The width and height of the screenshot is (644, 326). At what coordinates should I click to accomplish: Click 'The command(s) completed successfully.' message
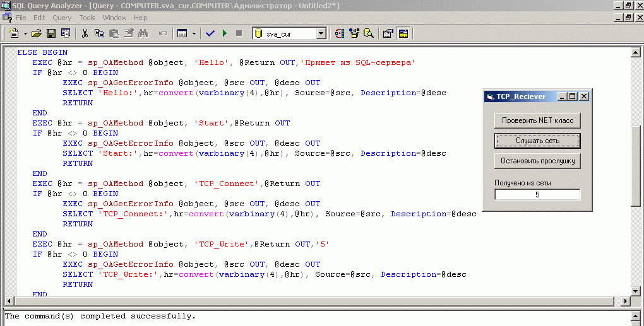click(100, 316)
